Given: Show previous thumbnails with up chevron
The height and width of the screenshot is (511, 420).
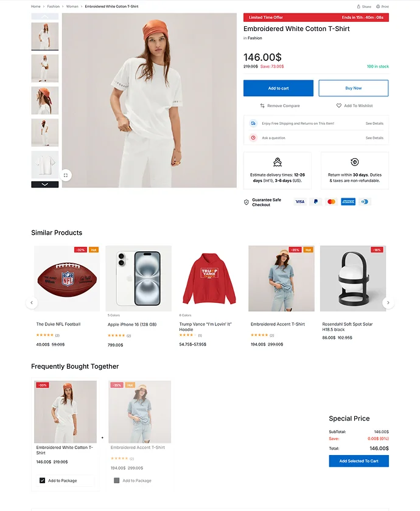Looking at the screenshot, I should [45, 16].
